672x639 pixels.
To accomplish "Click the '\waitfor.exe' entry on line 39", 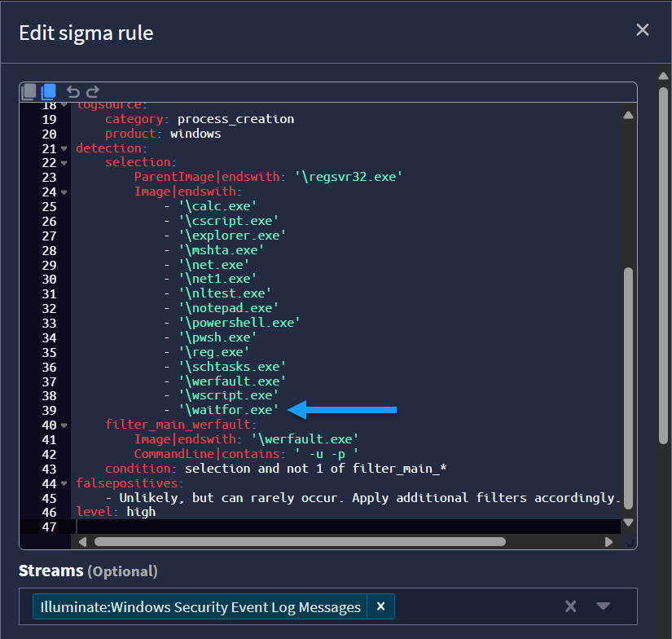I will point(230,410).
